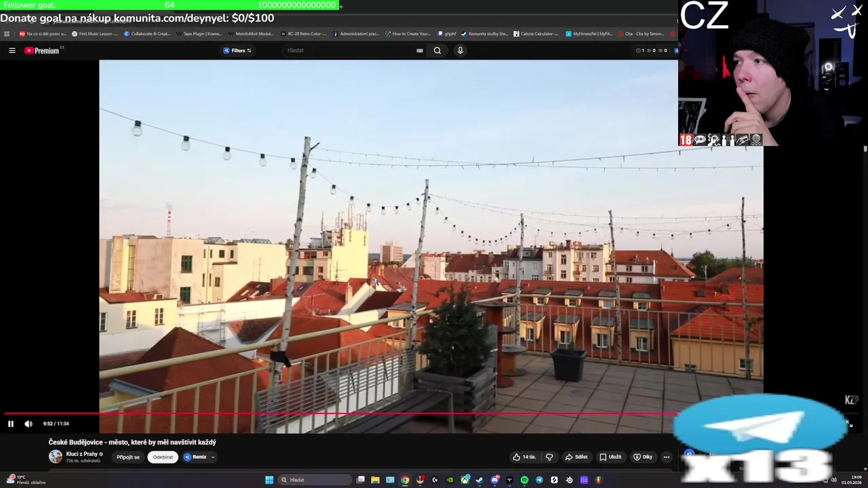Dislike the video with thumbs-down icon
This screenshot has width=868, height=488.
(549, 457)
